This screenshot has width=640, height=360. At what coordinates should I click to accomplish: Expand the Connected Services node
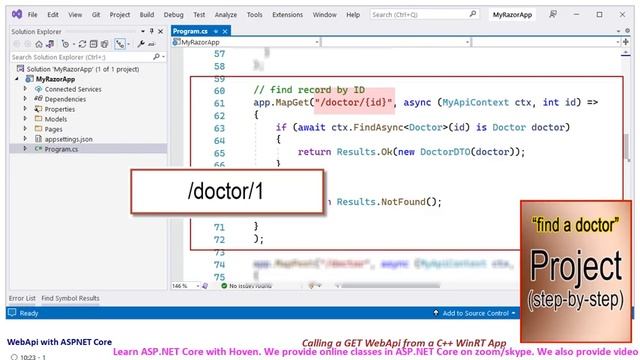coord(25,89)
